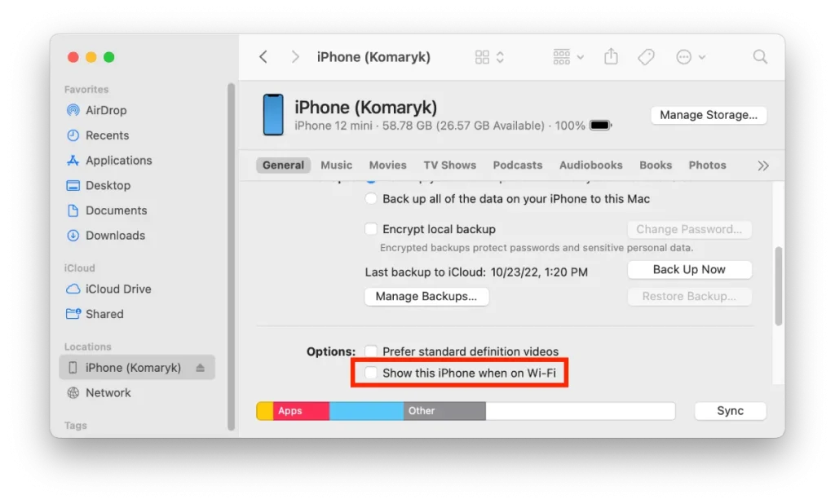
Task: Click the battery level icon
Action: [601, 126]
